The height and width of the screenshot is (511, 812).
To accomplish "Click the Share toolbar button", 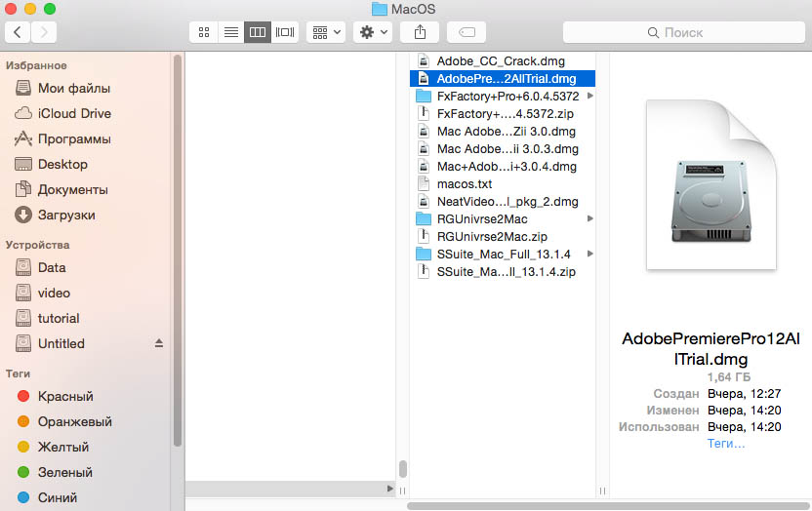I will pos(420,32).
